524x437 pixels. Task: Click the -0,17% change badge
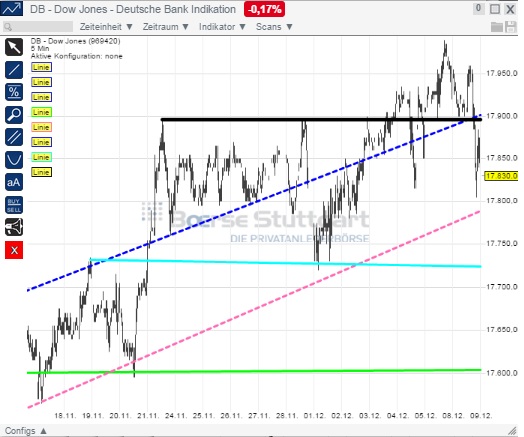coord(264,9)
